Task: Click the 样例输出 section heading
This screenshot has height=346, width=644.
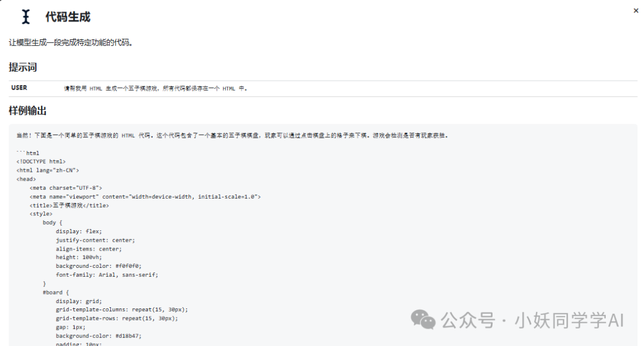Action: (x=27, y=110)
